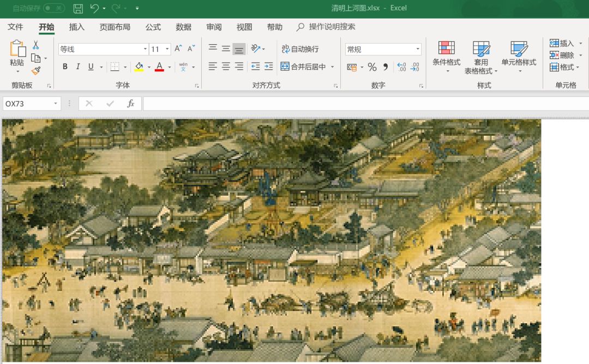This screenshot has width=589, height=364.
Task: Click the wén phonetic guide icon
Action: [x=183, y=67]
